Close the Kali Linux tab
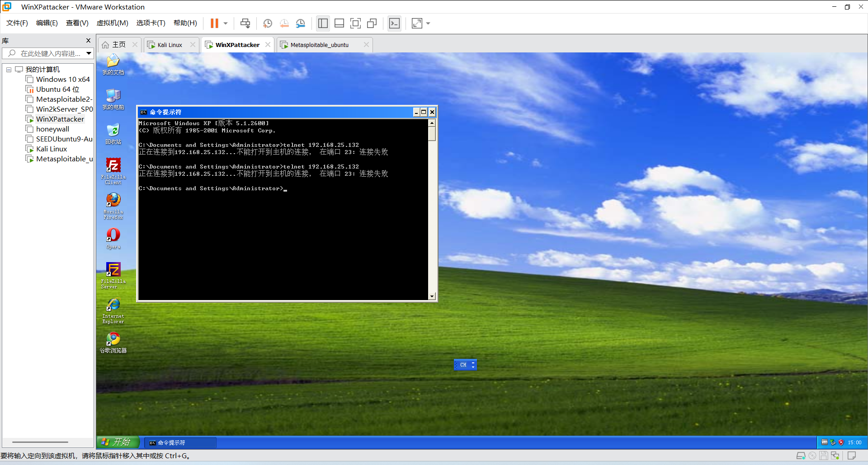This screenshot has width=868, height=465. point(193,45)
